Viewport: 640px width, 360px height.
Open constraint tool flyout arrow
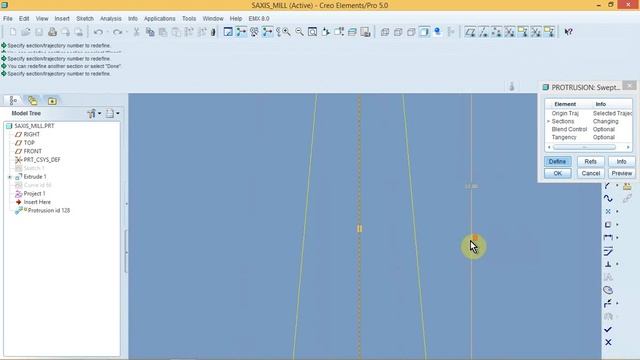tap(617, 264)
